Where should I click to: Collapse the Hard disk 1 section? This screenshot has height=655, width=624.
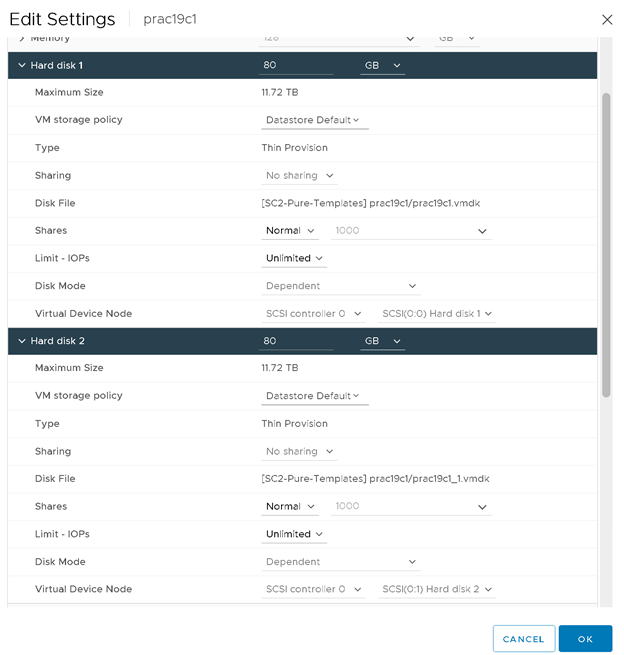pos(22,65)
